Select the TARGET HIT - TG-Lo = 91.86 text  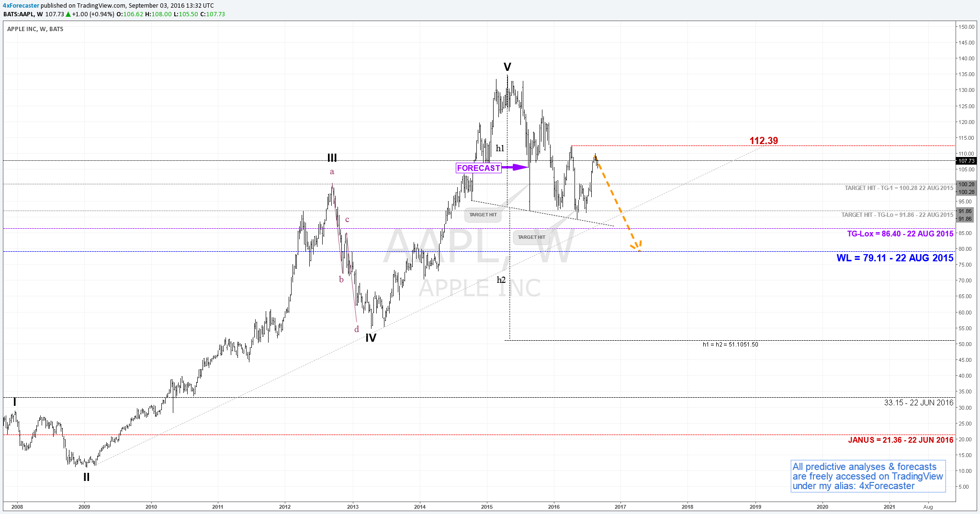[898, 215]
